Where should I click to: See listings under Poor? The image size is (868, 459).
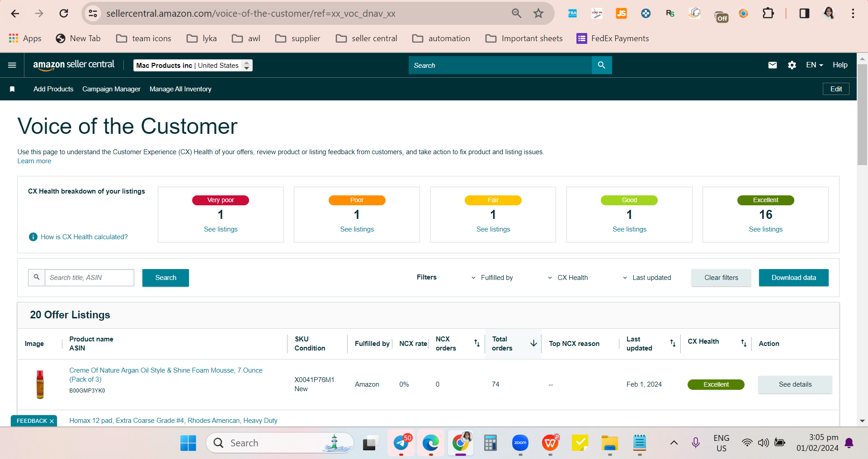click(357, 229)
